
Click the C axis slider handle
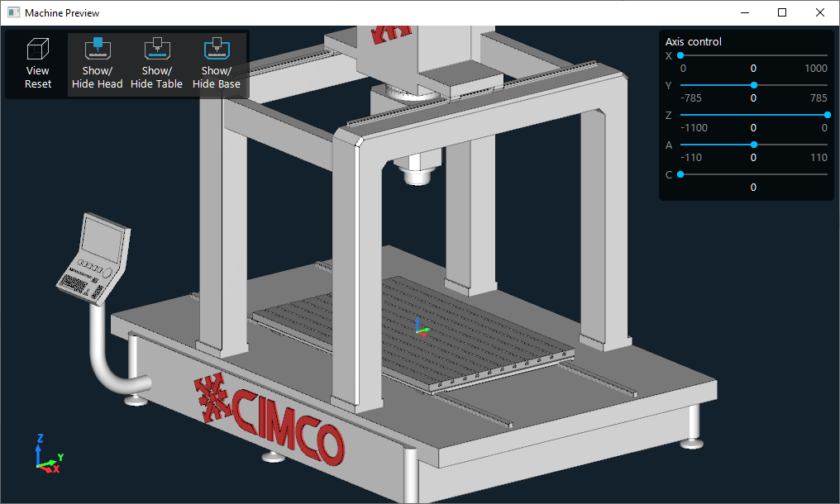pos(680,174)
